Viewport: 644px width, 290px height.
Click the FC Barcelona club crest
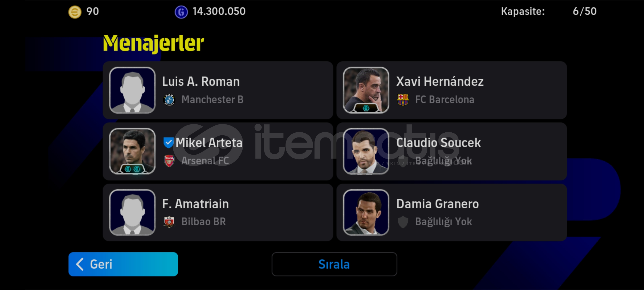tap(403, 100)
